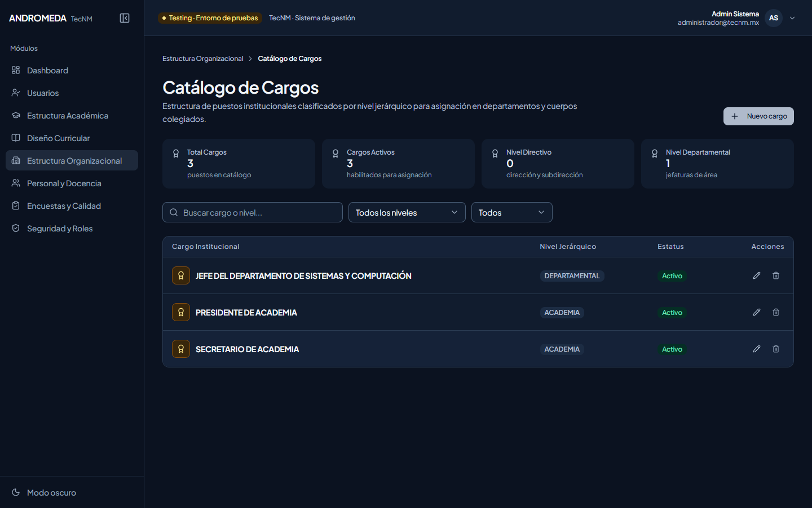The width and height of the screenshot is (812, 508).
Task: Open Encuestas y Calidad module
Action: point(72,206)
